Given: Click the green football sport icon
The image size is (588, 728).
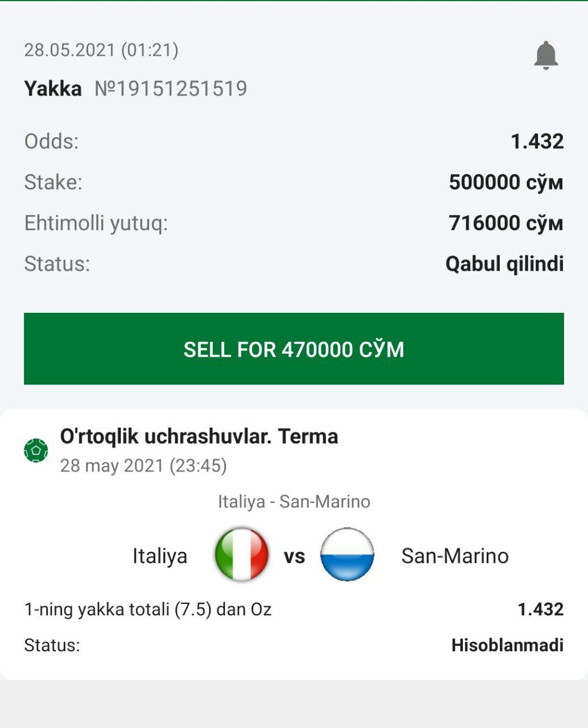Looking at the screenshot, I should 36,450.
